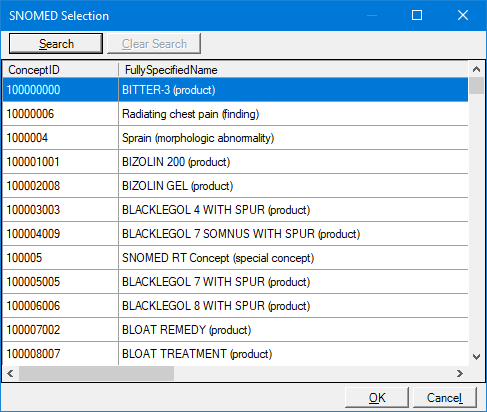Viewport: 487px width, 412px height.
Task: Click the vertical scrollbar up arrow
Action: point(476,69)
